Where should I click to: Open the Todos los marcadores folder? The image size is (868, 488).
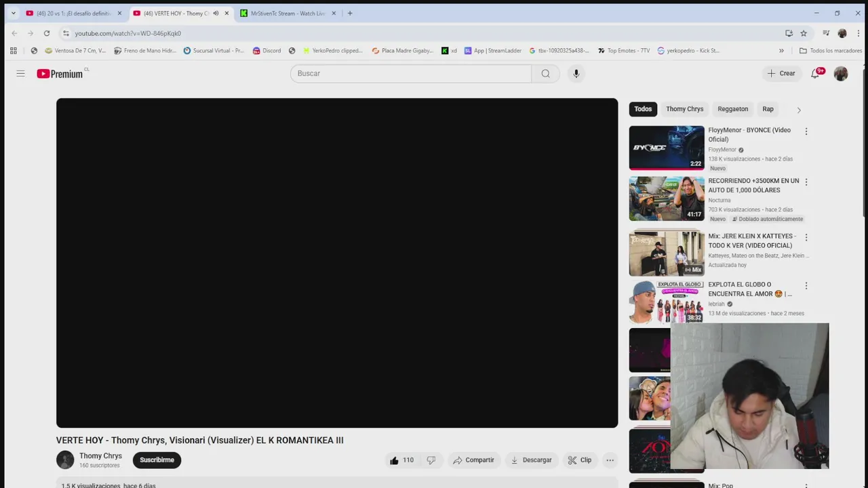click(x=831, y=50)
